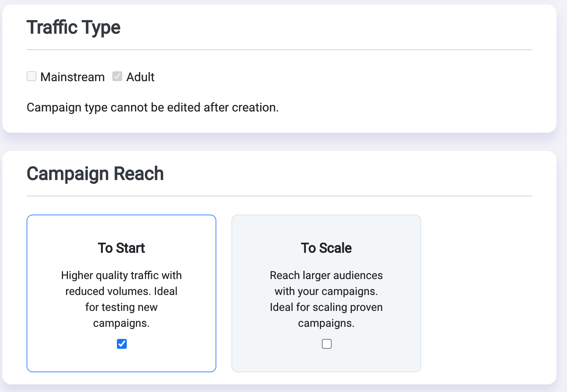Click the 'Higher quality traffic' description text
The height and width of the screenshot is (392, 567).
point(121,299)
